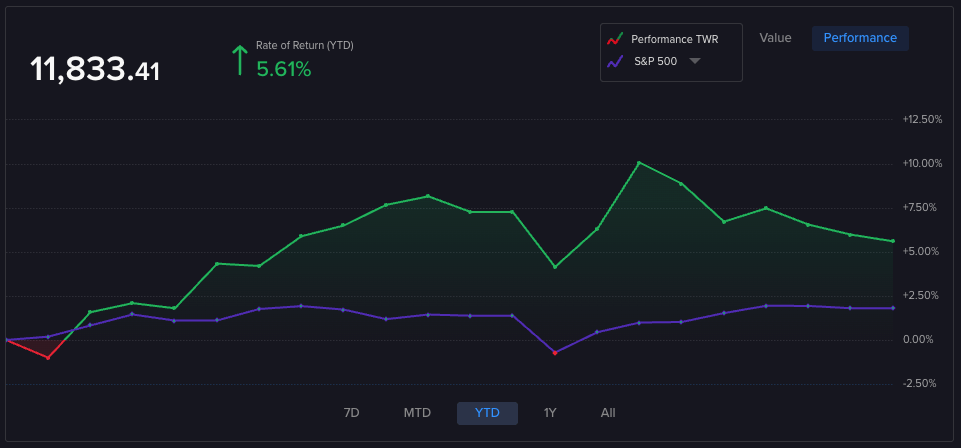The height and width of the screenshot is (448, 961).
Task: Click the last green data point at chart end
Action: 892,241
